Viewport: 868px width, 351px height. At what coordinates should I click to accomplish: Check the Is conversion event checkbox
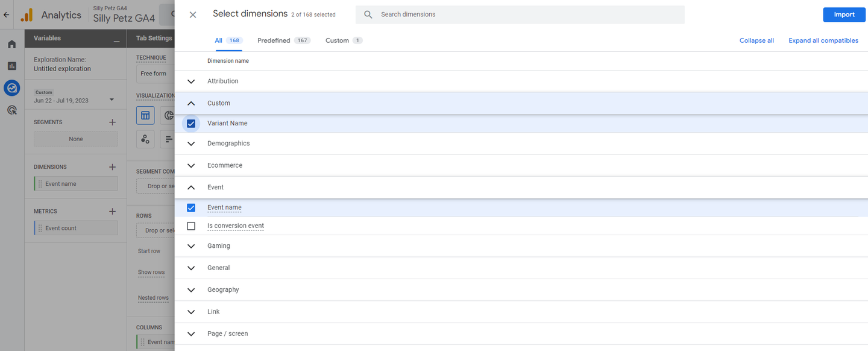[x=191, y=226]
